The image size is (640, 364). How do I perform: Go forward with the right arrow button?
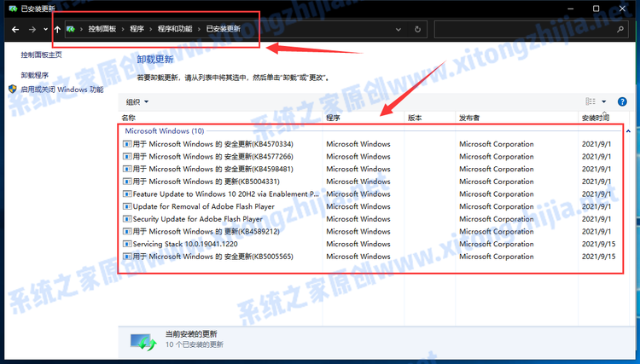click(x=32, y=29)
